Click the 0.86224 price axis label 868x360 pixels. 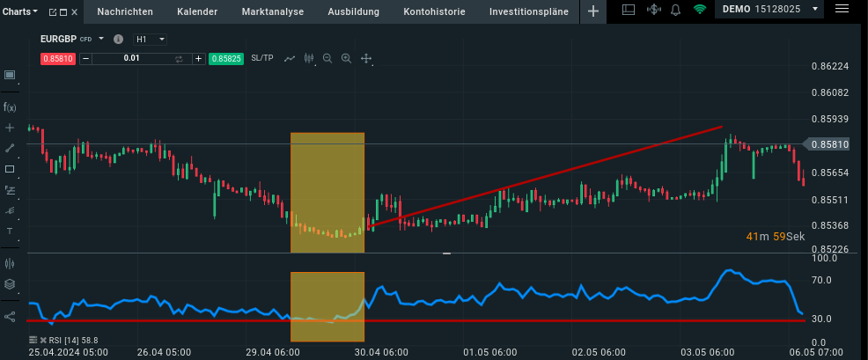[830, 67]
